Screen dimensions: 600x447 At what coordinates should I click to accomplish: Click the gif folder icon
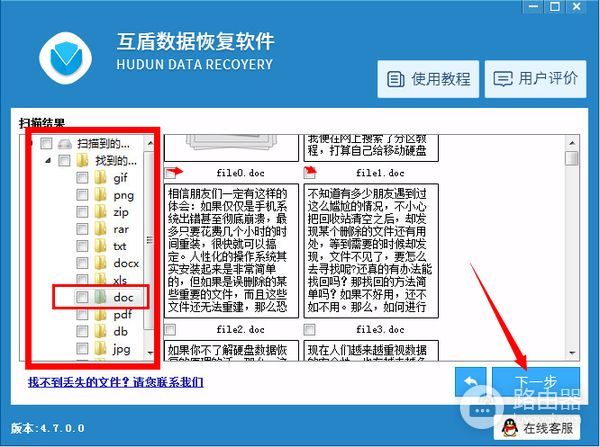click(100, 177)
